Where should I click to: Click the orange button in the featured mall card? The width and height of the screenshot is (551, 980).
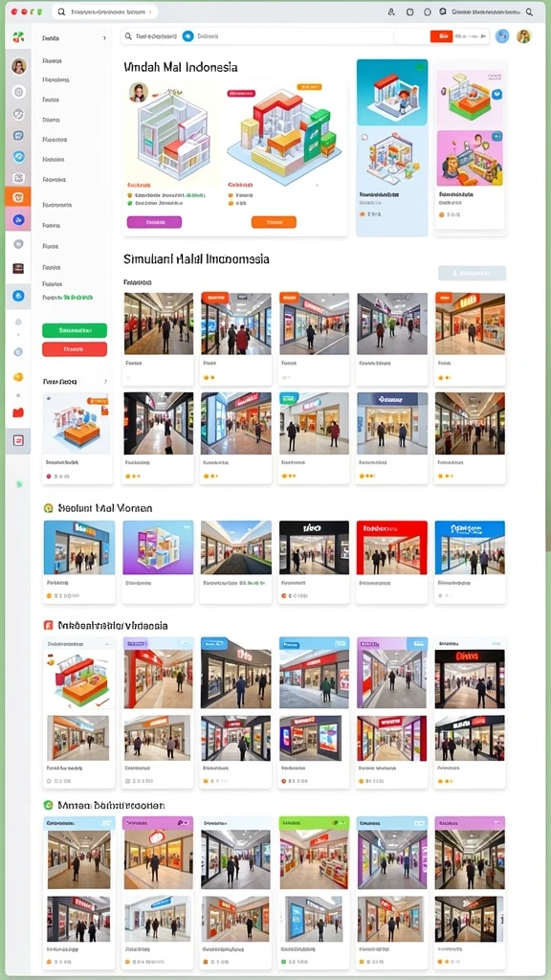point(274,222)
